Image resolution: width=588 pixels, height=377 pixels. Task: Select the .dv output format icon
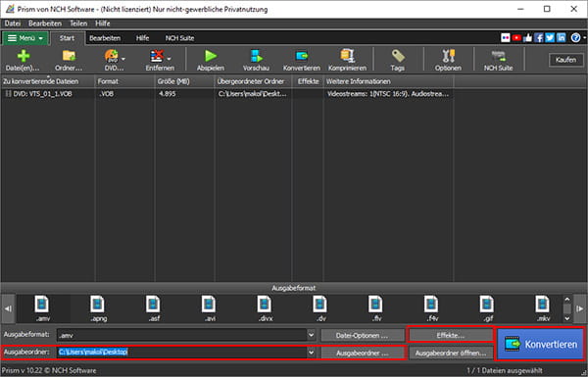coord(320,308)
